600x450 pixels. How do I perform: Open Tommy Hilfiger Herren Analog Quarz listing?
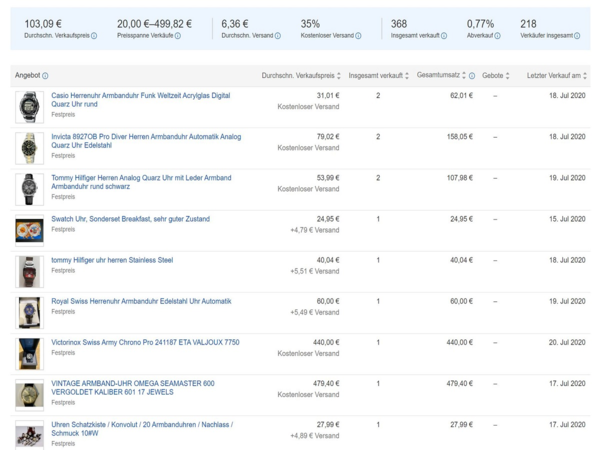click(x=141, y=182)
